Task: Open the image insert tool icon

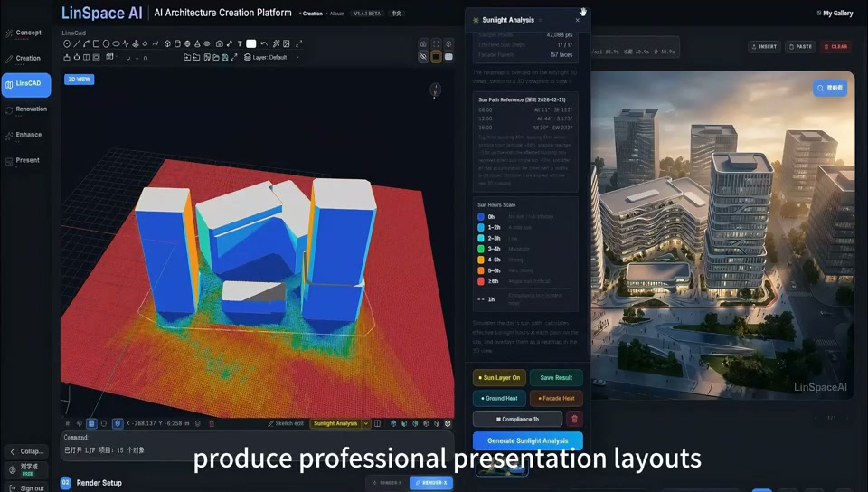Action: tap(286, 43)
